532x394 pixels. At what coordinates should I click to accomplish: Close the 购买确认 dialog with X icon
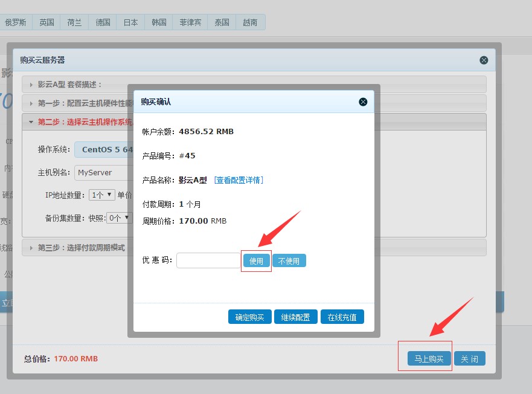[x=363, y=102]
